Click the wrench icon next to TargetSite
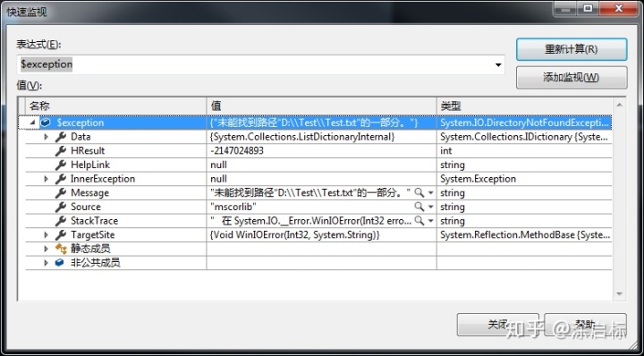The height and width of the screenshot is (356, 644). 61,234
